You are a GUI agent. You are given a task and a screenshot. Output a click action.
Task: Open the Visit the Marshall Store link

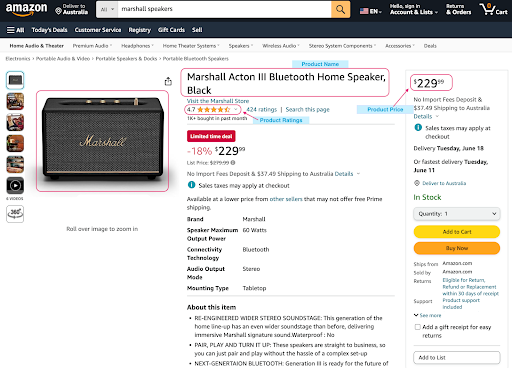(x=218, y=101)
